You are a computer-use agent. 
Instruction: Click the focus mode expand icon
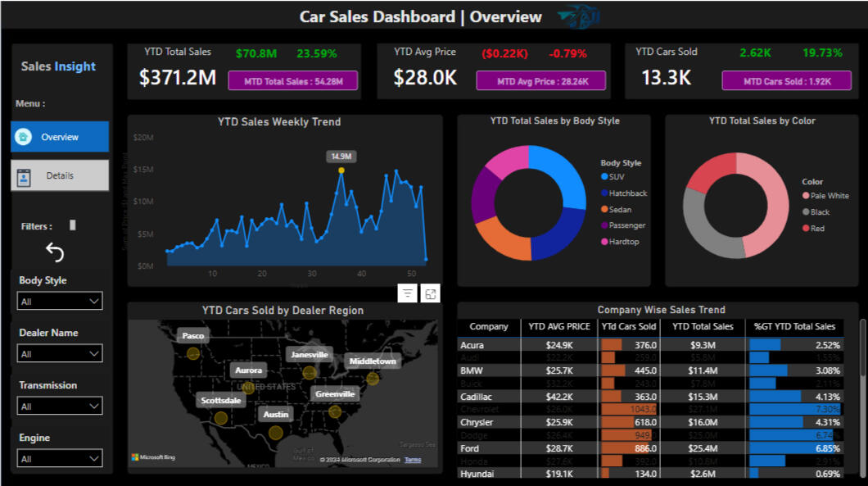[431, 293]
